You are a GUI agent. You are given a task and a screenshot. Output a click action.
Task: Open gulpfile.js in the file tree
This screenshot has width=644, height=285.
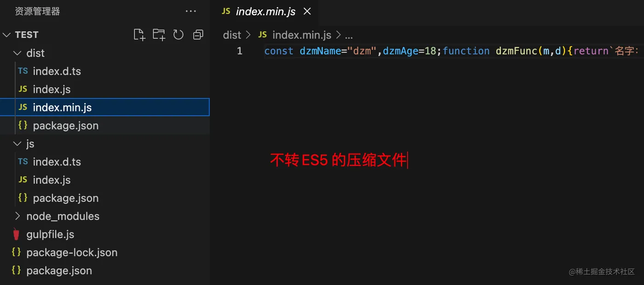pos(50,234)
